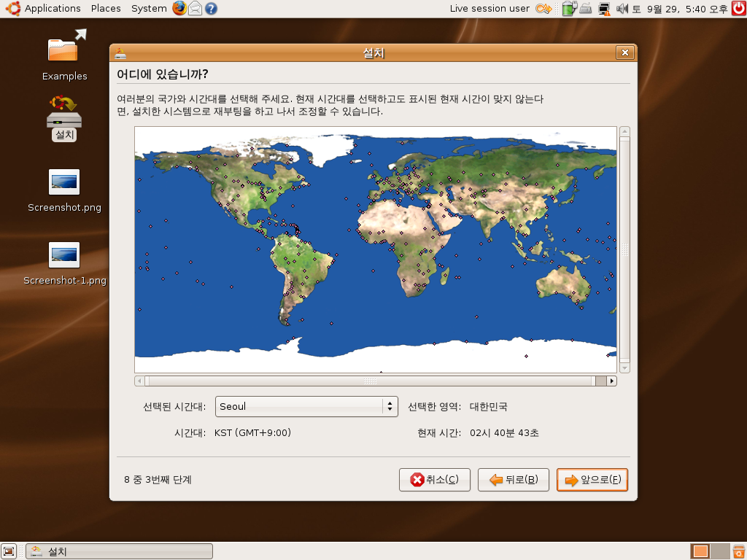The height and width of the screenshot is (560, 747).
Task: Switch to the second workspace
Action: [x=719, y=551]
